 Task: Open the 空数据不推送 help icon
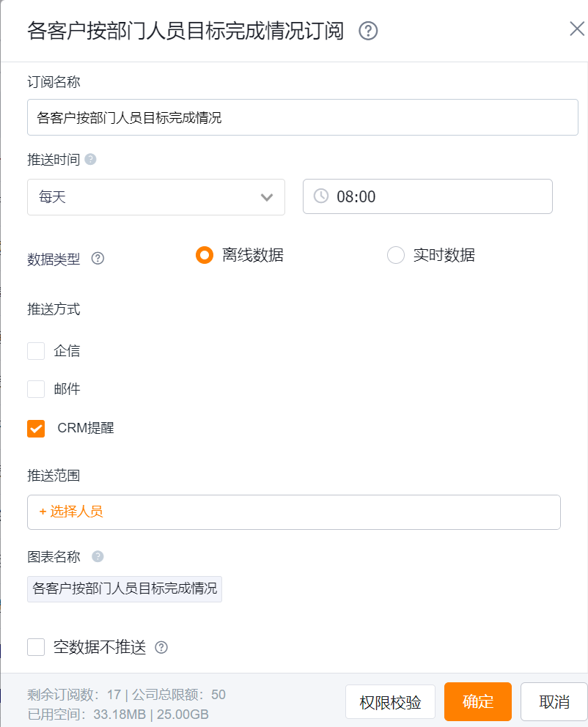coord(161,648)
